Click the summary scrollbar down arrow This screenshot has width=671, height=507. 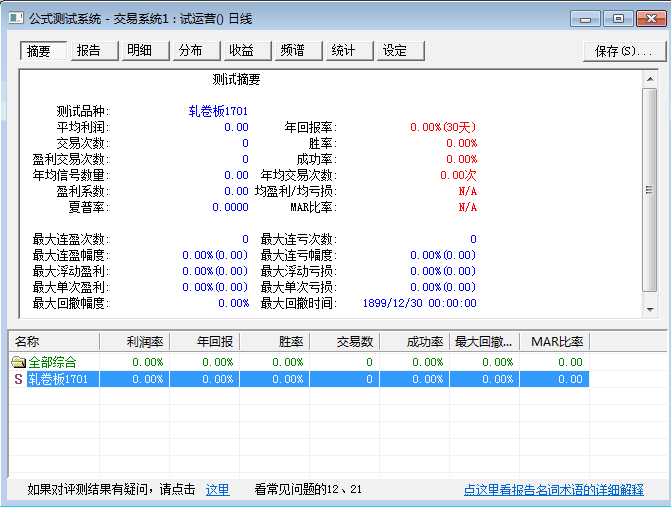click(x=650, y=309)
